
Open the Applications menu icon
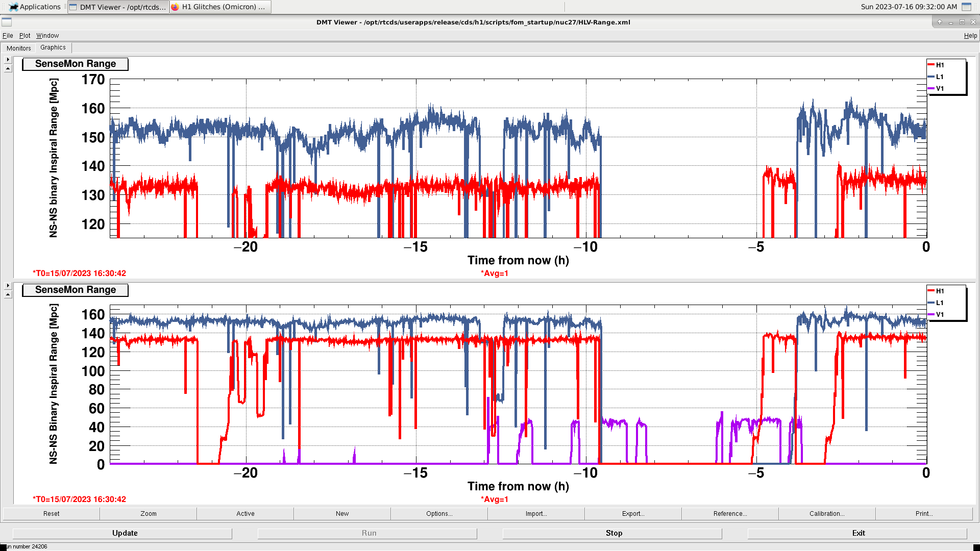[x=13, y=7]
